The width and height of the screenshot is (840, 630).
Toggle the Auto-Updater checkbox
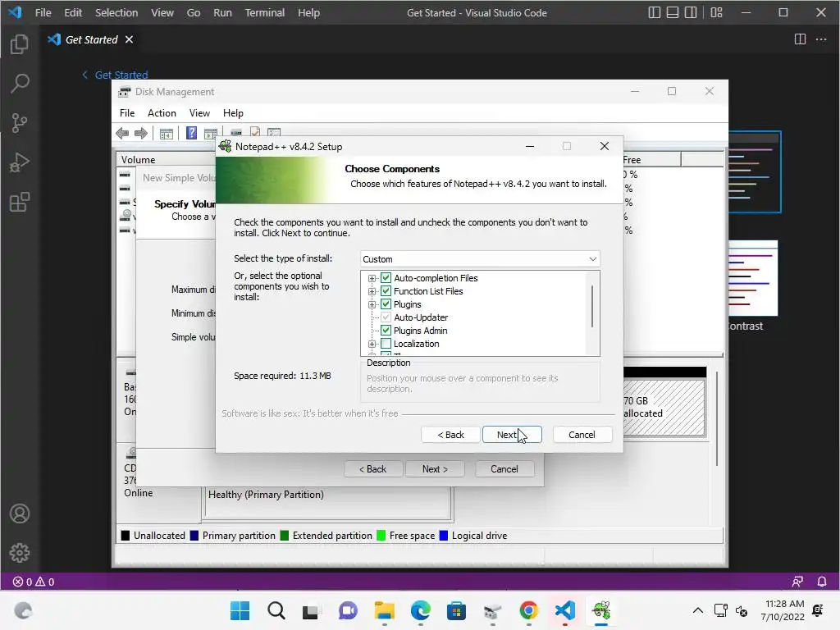tap(386, 317)
